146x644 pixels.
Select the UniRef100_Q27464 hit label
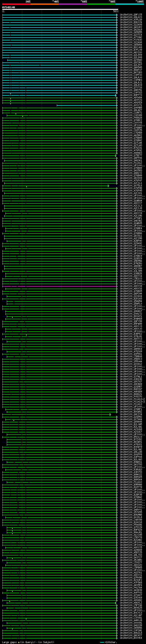tap(131, 419)
